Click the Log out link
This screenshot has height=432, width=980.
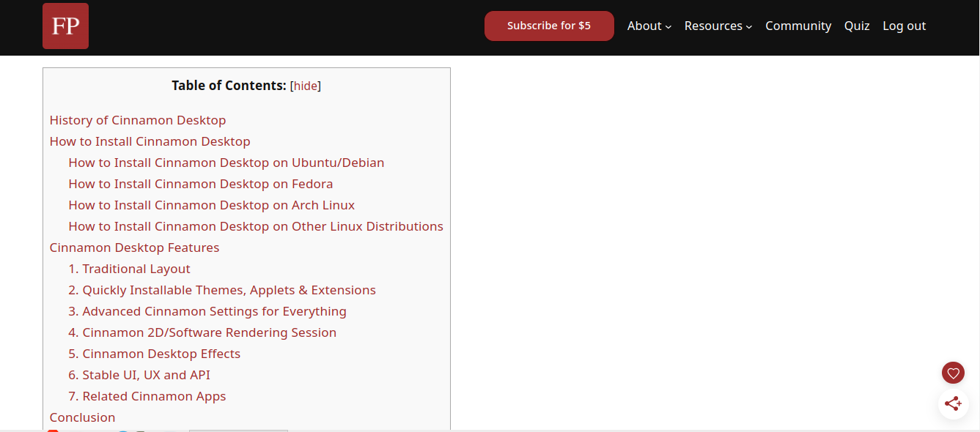pos(904,26)
